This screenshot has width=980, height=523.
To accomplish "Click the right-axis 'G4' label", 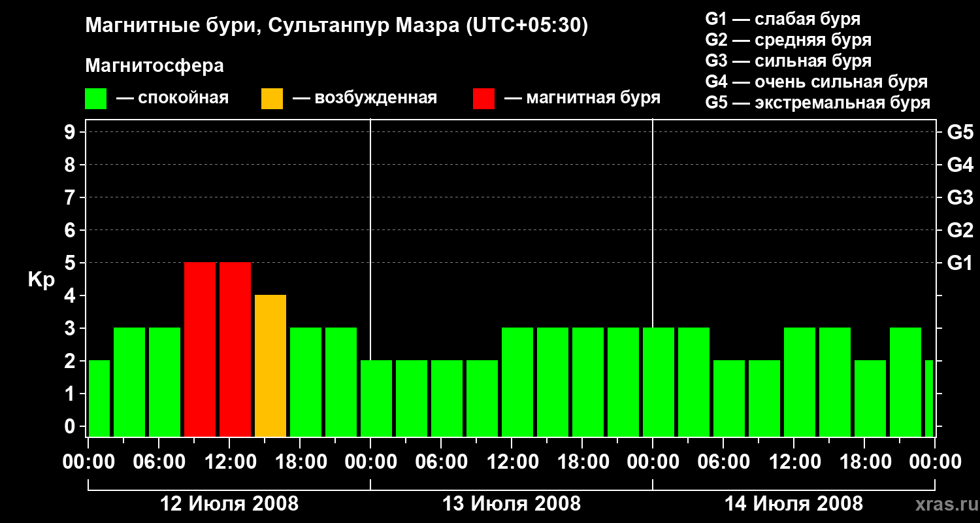I will [x=960, y=165].
